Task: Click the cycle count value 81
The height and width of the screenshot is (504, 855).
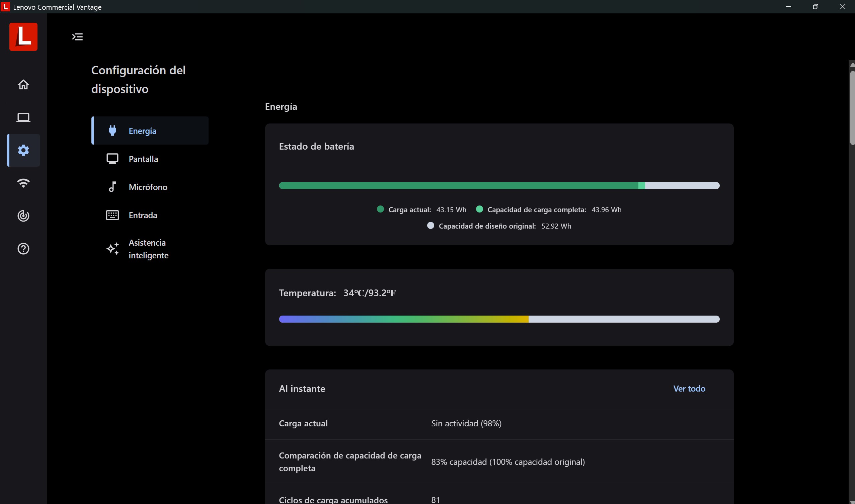Action: 436,500
